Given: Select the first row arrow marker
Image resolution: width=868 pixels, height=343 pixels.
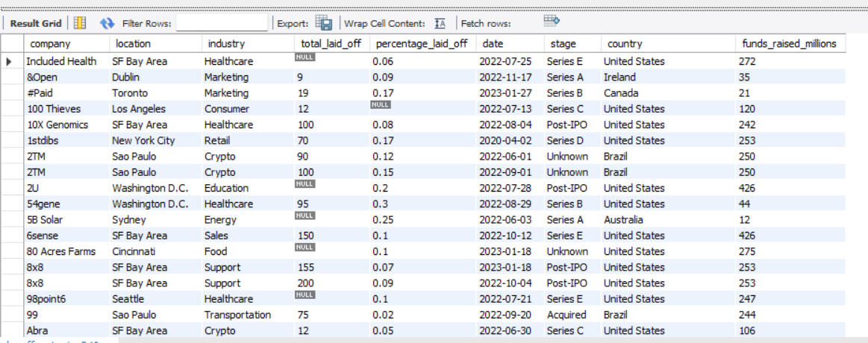Looking at the screenshot, I should click(10, 62).
